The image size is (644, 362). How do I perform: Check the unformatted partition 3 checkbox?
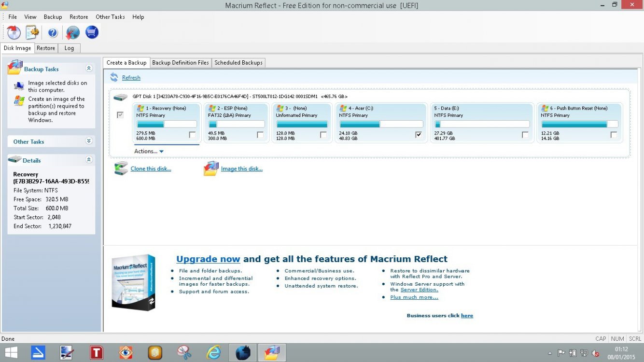point(323,135)
